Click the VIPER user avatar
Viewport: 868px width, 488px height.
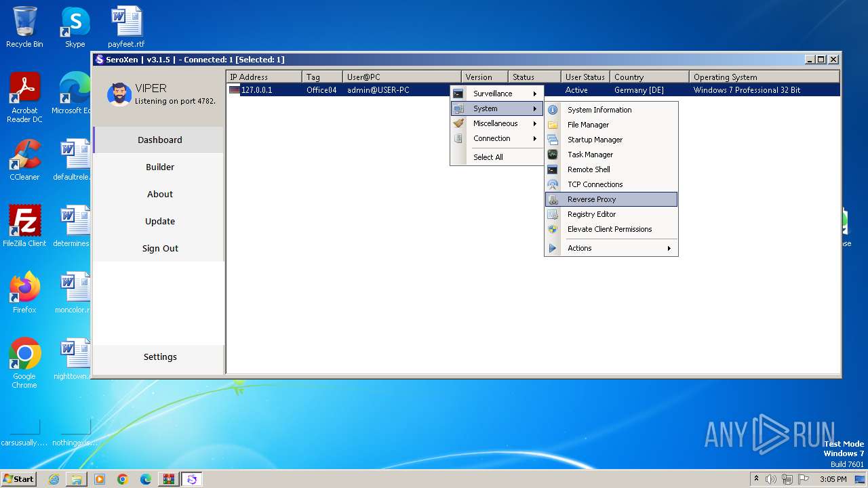119,94
